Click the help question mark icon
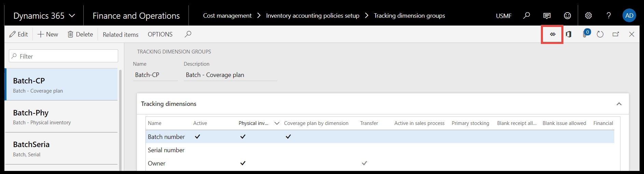 point(608,16)
